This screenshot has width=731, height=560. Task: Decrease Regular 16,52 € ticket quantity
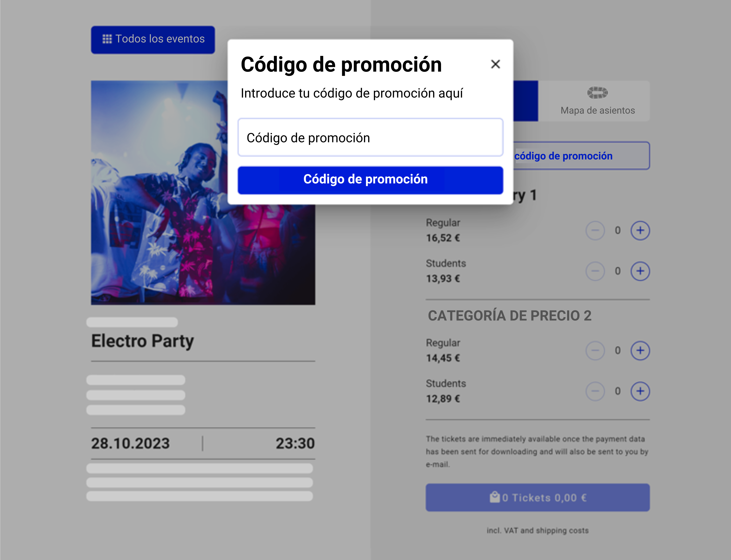click(595, 230)
